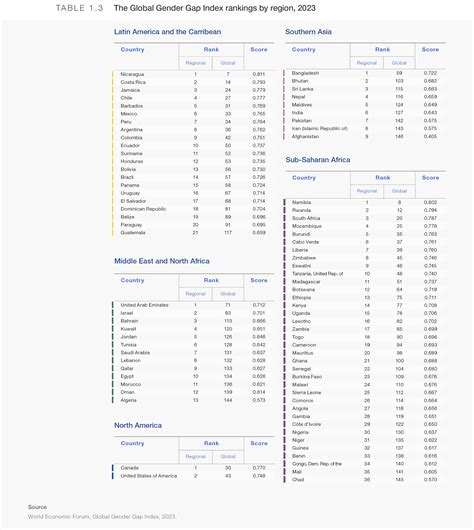The height and width of the screenshot is (530, 474).
Task: Click the Middle East and North Africa heading
Action: (x=162, y=261)
